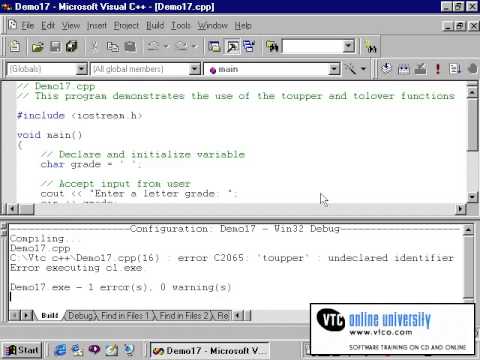Click the editor vertical scrollbar thumb
This screenshot has width=480, height=360.
point(472,125)
